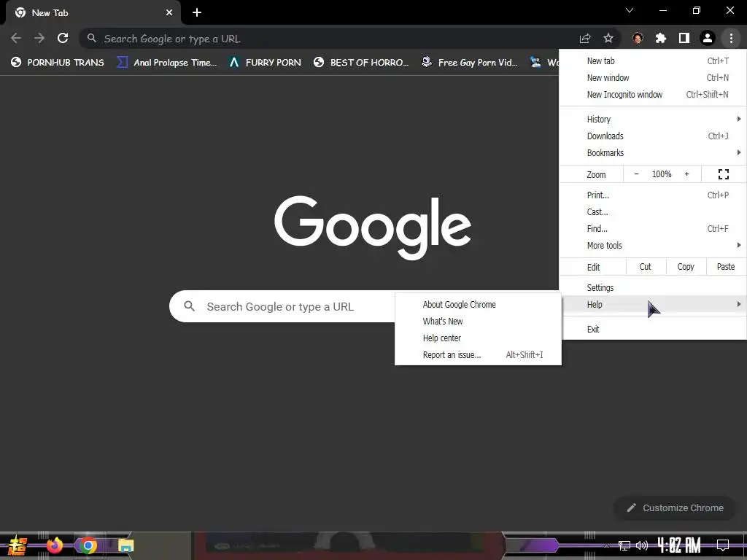Bookmark this tab with the star icon
Screen dimensions: 747x560
coord(608,39)
